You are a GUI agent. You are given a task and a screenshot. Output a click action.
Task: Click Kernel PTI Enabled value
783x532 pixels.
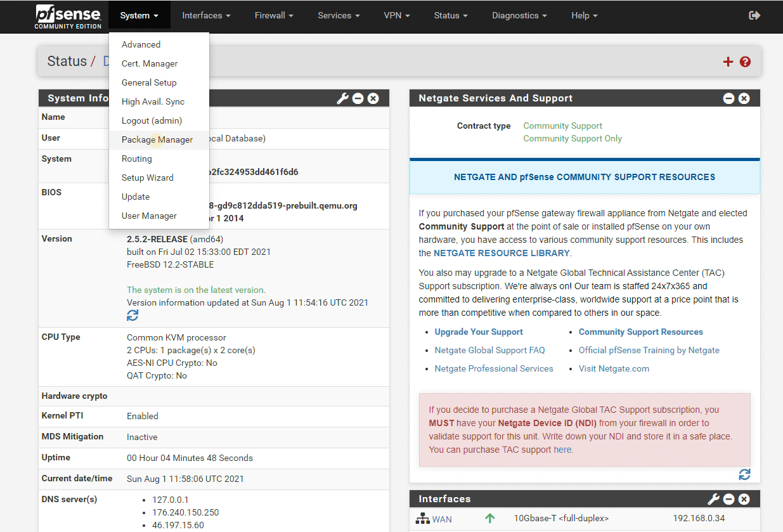tap(143, 416)
